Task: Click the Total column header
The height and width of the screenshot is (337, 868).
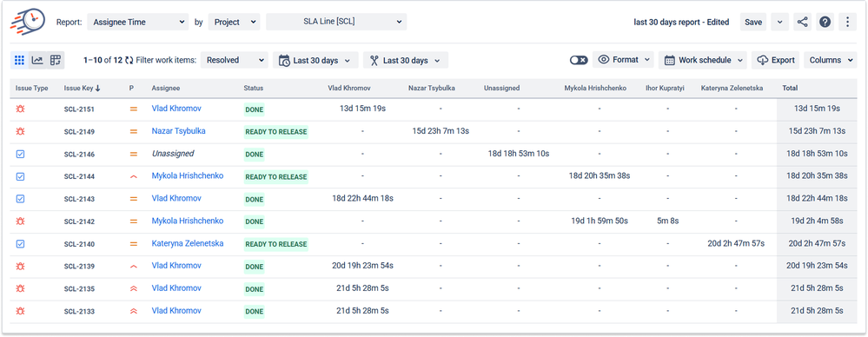Action: pos(790,88)
